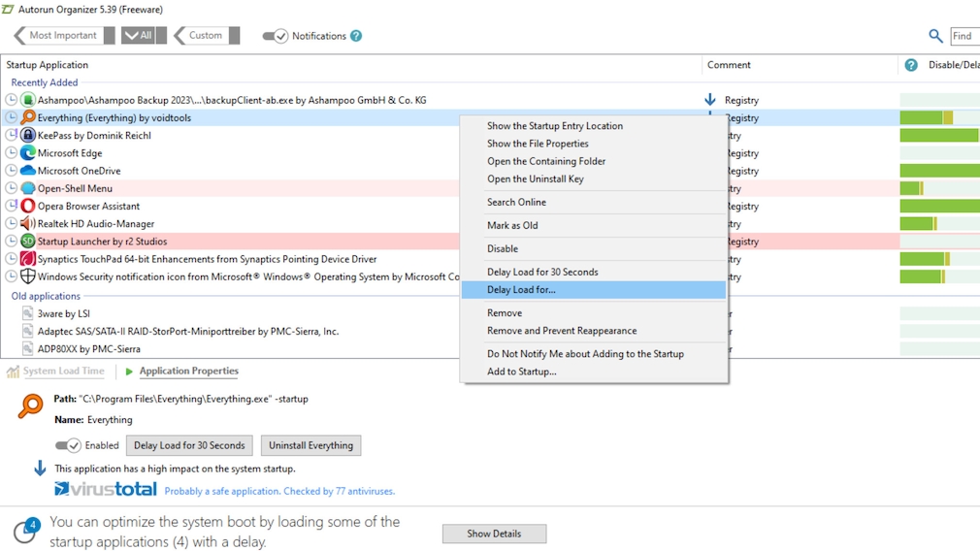Click the optimization notification clock icon

(26, 531)
